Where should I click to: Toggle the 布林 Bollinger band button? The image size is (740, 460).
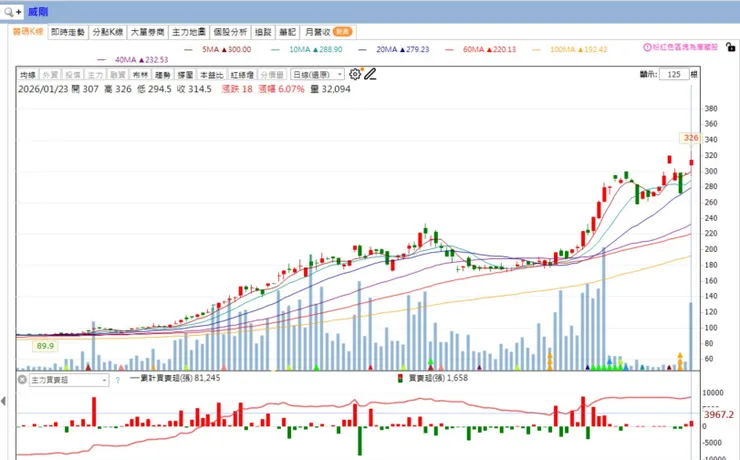pos(140,75)
